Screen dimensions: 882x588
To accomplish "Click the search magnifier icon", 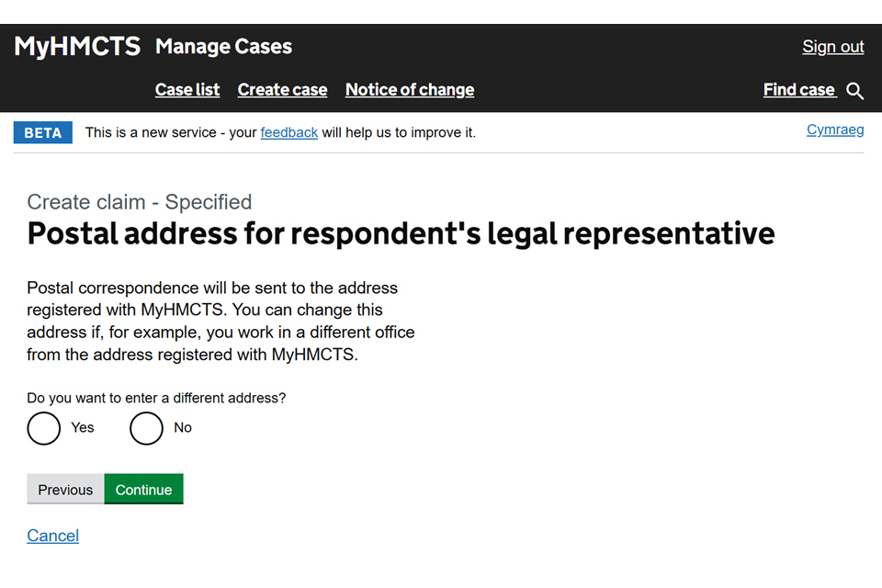I will 855,90.
